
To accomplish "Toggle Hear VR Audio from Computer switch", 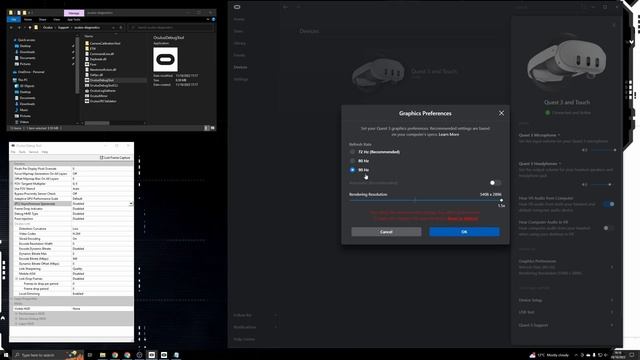I will tap(609, 204).
